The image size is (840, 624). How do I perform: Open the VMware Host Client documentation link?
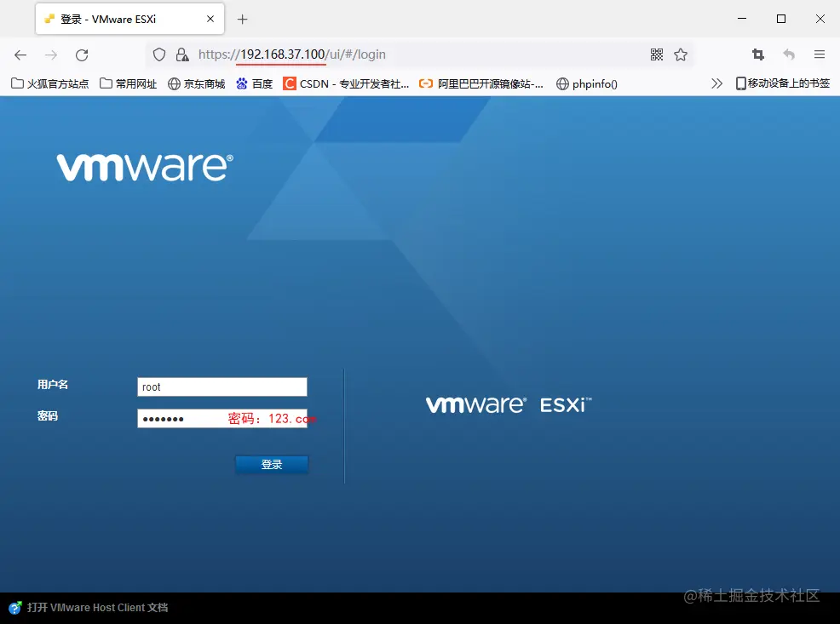[x=97, y=608]
